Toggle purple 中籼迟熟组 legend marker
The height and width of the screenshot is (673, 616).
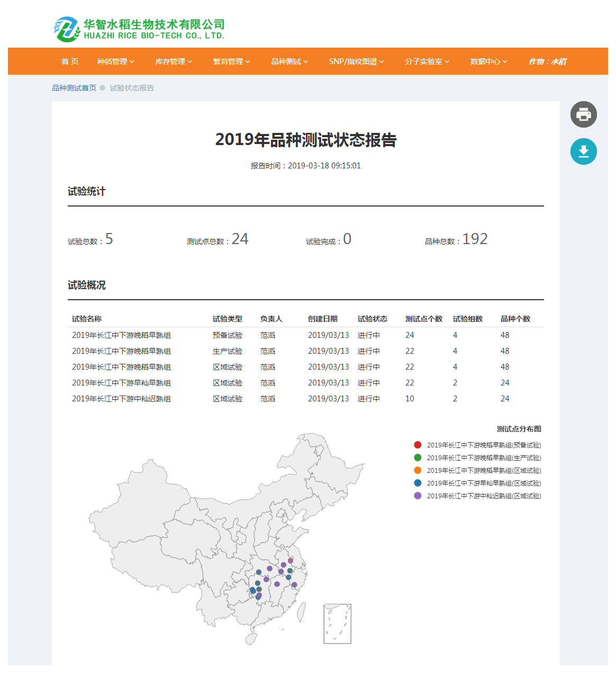(418, 496)
